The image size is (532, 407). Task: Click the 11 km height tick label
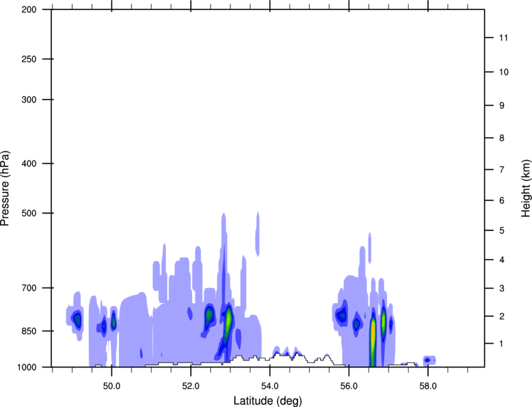click(503, 38)
